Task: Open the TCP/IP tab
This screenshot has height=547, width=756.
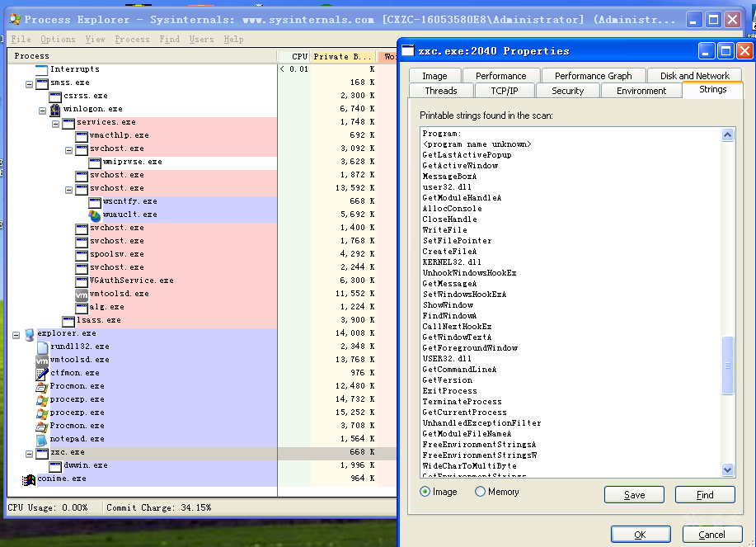Action: 505,91
